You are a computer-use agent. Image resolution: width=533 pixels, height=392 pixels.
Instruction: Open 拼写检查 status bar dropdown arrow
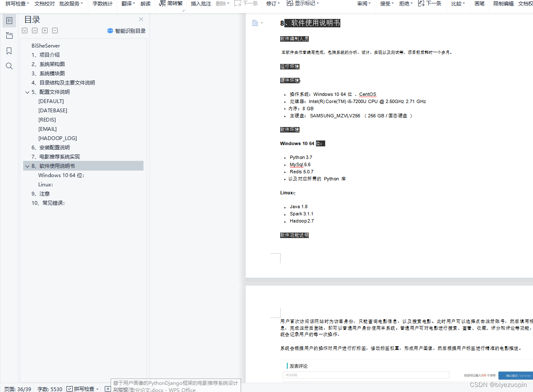[98, 389]
